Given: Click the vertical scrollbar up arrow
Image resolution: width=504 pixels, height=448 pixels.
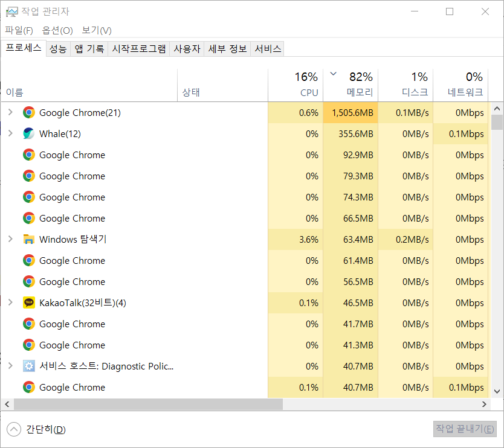Looking at the screenshot, I should (x=497, y=109).
